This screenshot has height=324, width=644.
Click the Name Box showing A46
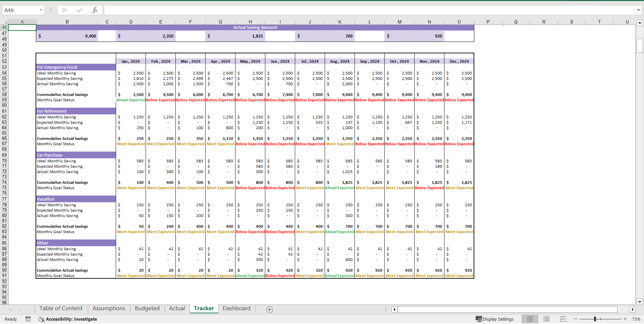coord(21,10)
